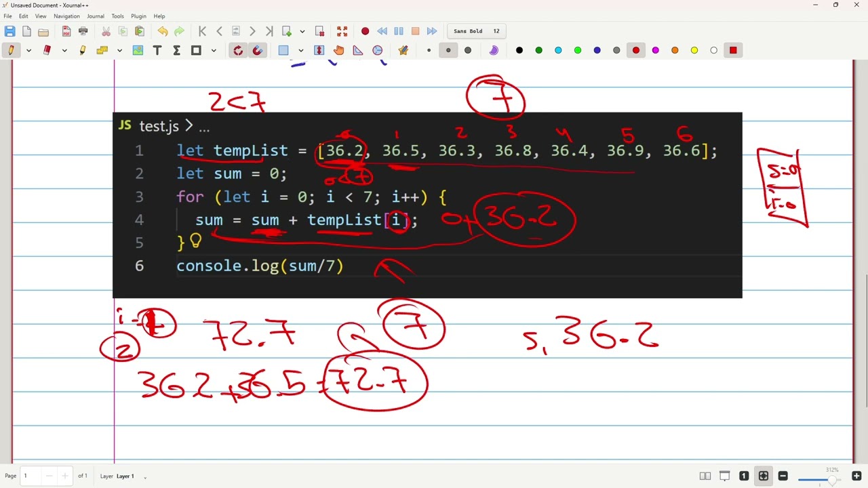Open the View menu

tap(41, 16)
